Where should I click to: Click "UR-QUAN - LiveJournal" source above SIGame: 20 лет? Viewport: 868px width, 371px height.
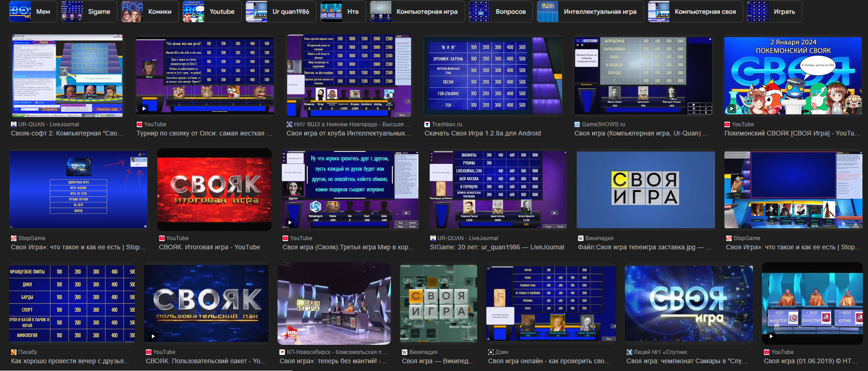coord(467,238)
